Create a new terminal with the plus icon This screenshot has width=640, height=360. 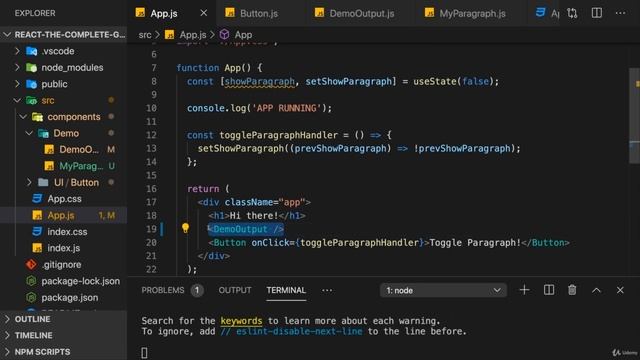pyautogui.click(x=524, y=290)
